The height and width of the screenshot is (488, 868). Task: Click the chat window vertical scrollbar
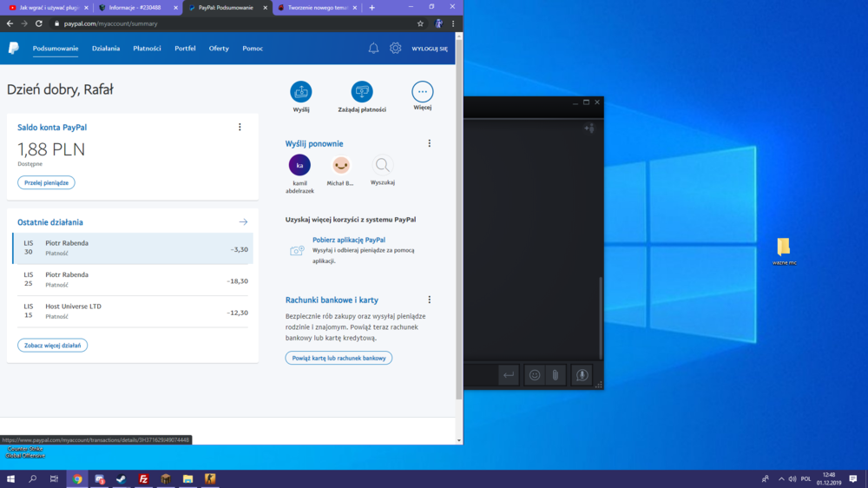(600, 319)
